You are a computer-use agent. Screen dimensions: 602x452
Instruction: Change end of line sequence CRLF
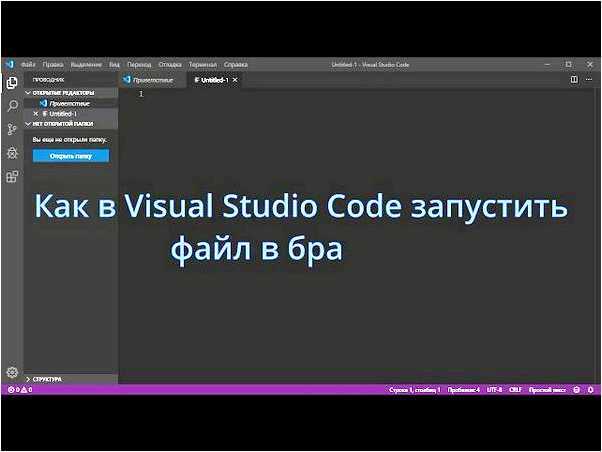click(515, 389)
